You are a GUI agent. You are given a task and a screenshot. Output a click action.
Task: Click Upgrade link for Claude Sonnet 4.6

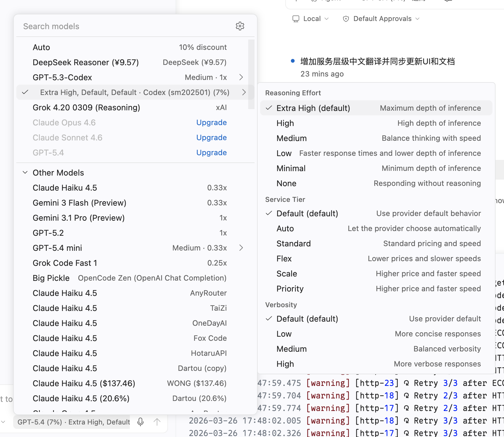click(211, 138)
